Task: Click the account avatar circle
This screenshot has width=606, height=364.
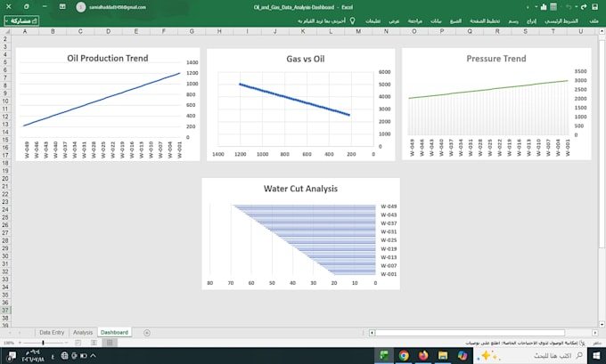Action: [x=81, y=7]
